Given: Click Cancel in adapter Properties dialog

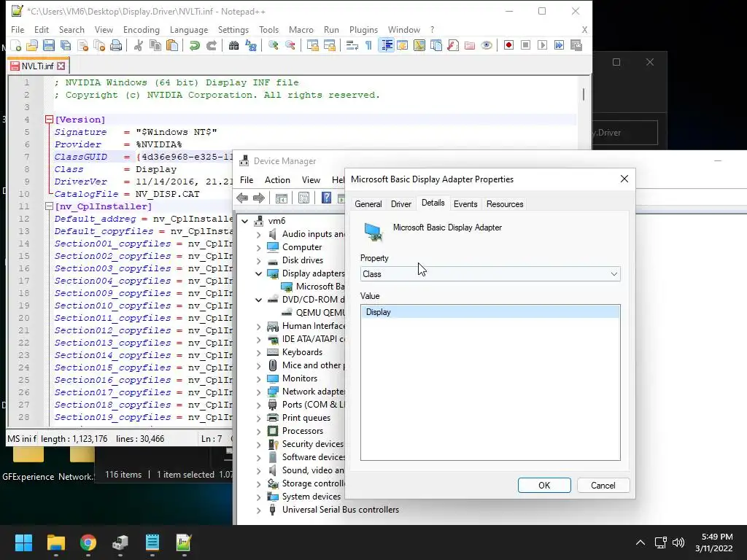Looking at the screenshot, I should click(603, 485).
